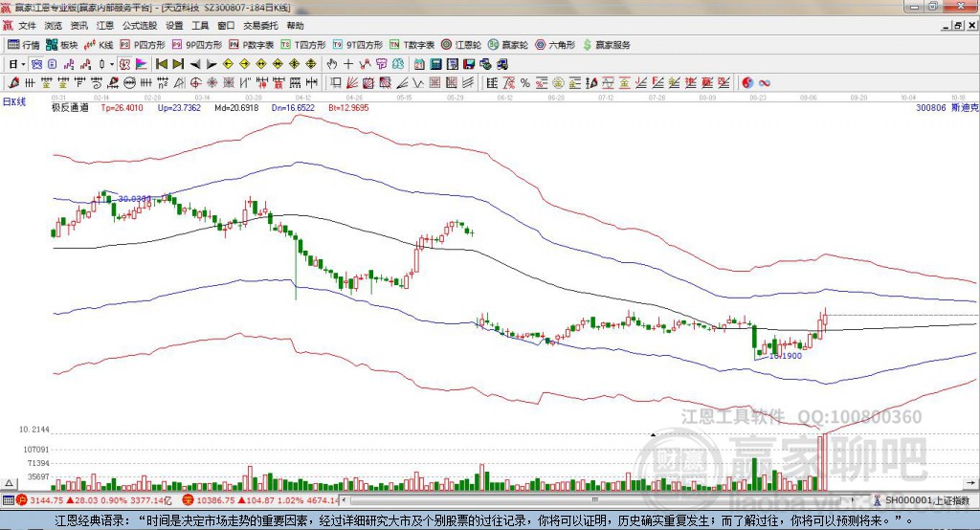Select the percent sign tool
The width and height of the screenshot is (980, 530).
(x=525, y=83)
